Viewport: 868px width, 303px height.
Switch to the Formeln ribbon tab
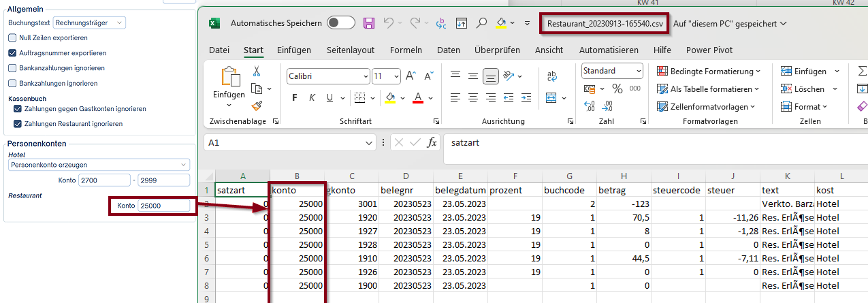tap(406, 50)
